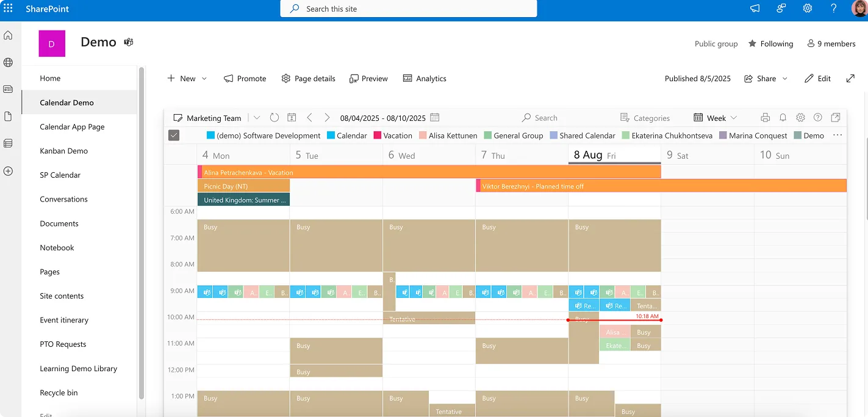Screen dimensions: 868x417
Task: Open the New dropdown menu
Action: [187, 78]
